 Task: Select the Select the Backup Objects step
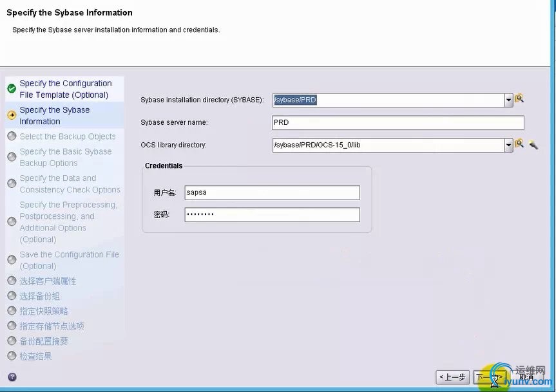pyautogui.click(x=68, y=136)
